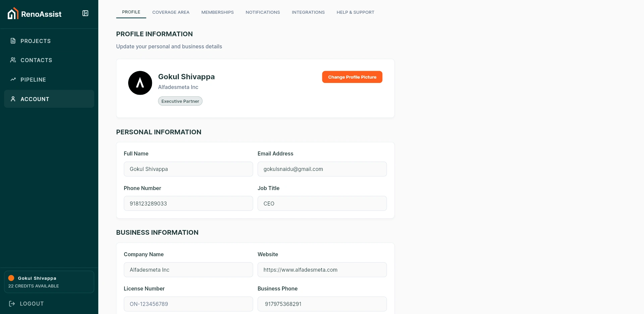This screenshot has width=644, height=314.
Task: Click the orange user avatar dot
Action: click(11, 278)
